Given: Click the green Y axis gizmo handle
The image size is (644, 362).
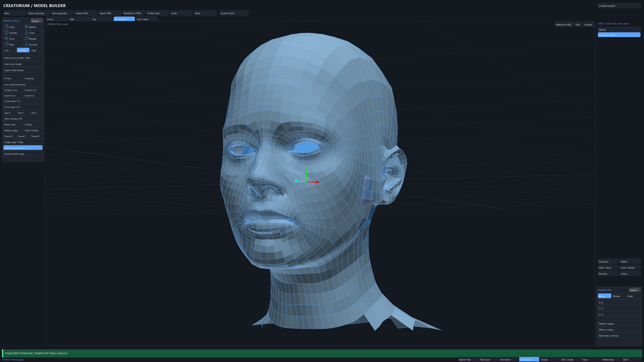Looking at the screenshot, I should (307, 172).
